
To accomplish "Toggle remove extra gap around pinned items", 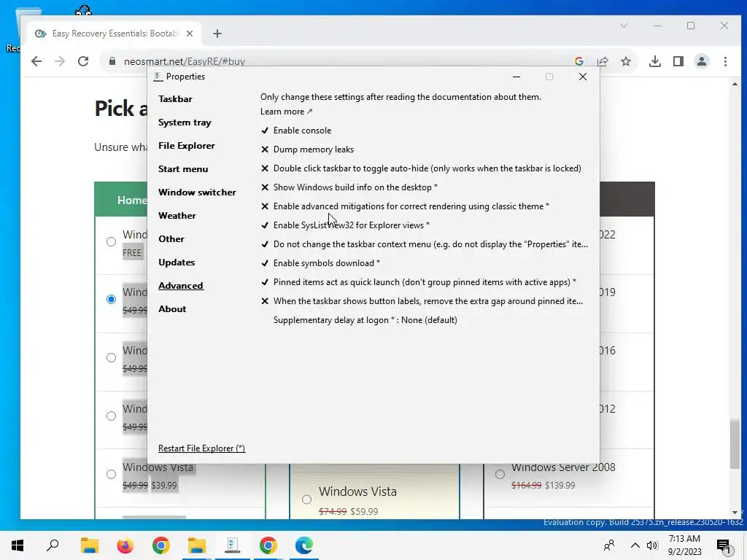I will [x=422, y=301].
